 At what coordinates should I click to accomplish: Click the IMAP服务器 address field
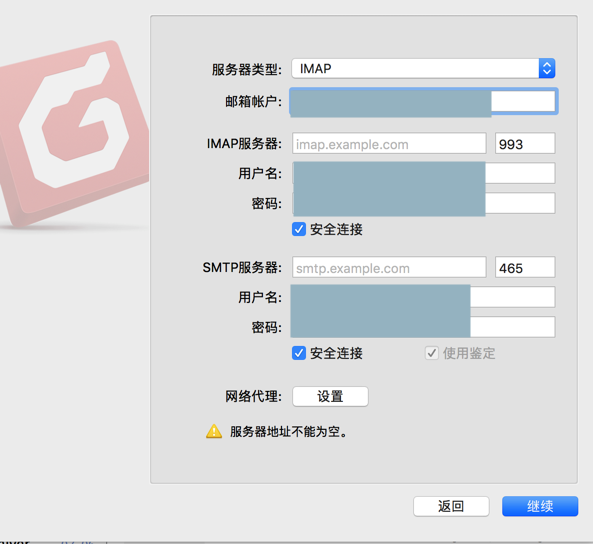point(389,143)
